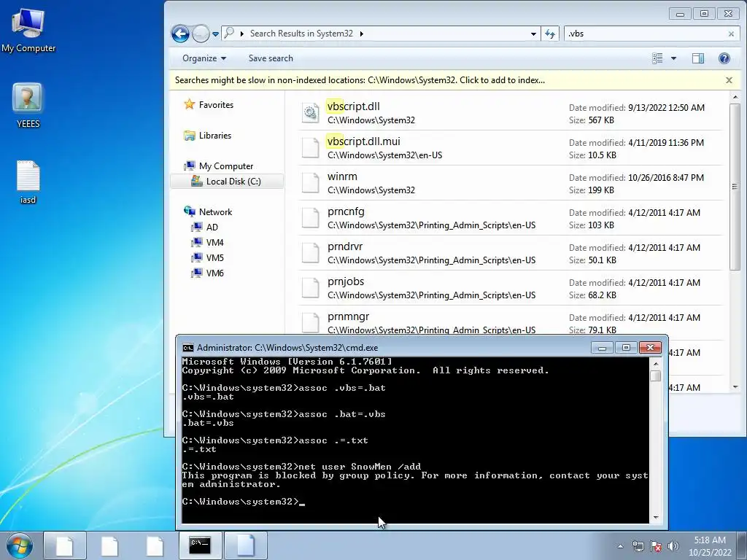The image size is (747, 560).
Task: Open Action Center flag icon
Action: [656, 546]
